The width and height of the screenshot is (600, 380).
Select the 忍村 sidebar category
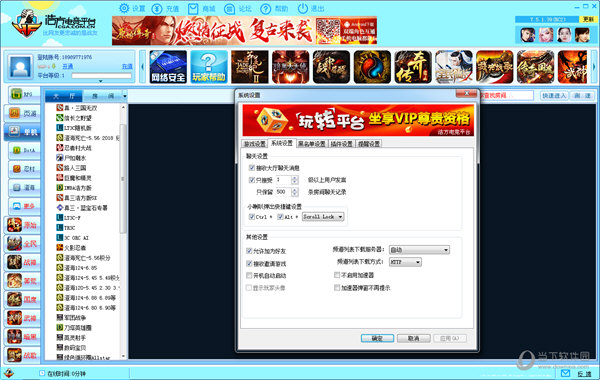[24, 169]
